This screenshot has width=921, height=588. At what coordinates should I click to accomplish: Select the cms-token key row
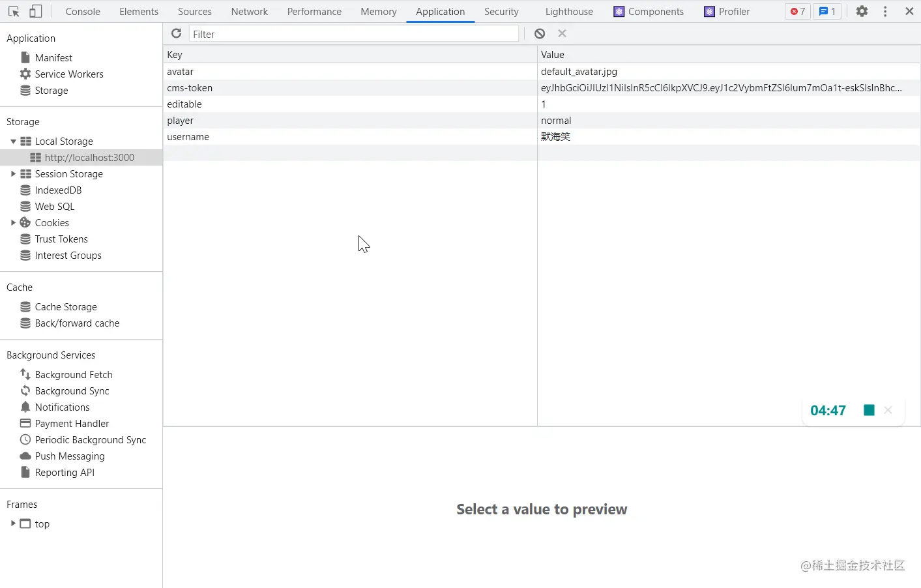pos(350,88)
